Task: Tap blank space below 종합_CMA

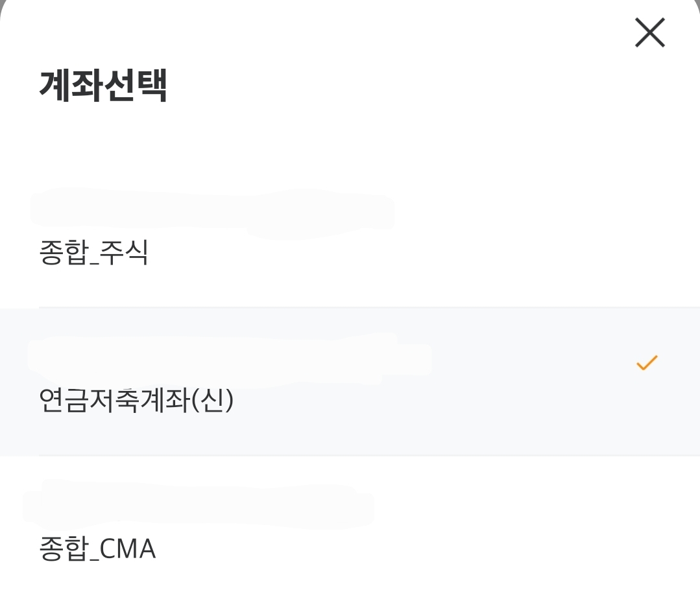Action: click(x=350, y=590)
